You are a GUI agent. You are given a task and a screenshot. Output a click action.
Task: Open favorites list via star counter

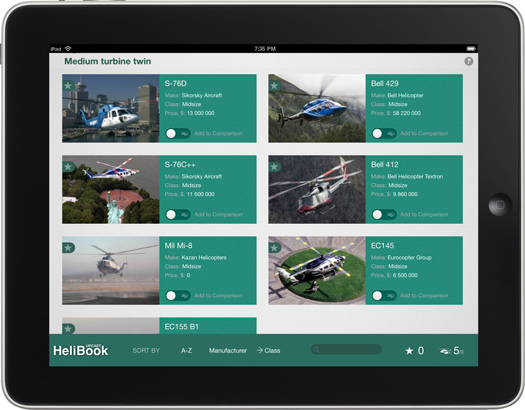click(x=415, y=350)
